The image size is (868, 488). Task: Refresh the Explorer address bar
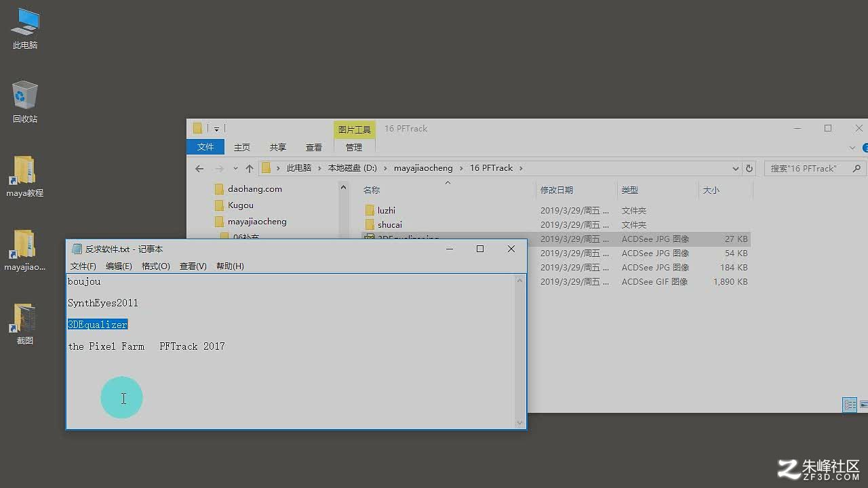pos(749,168)
